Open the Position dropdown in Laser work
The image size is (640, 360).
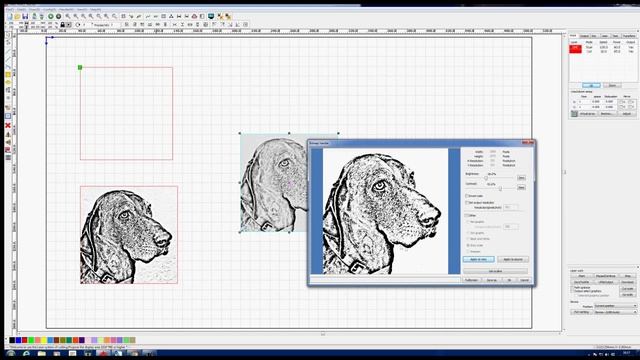tap(615, 306)
